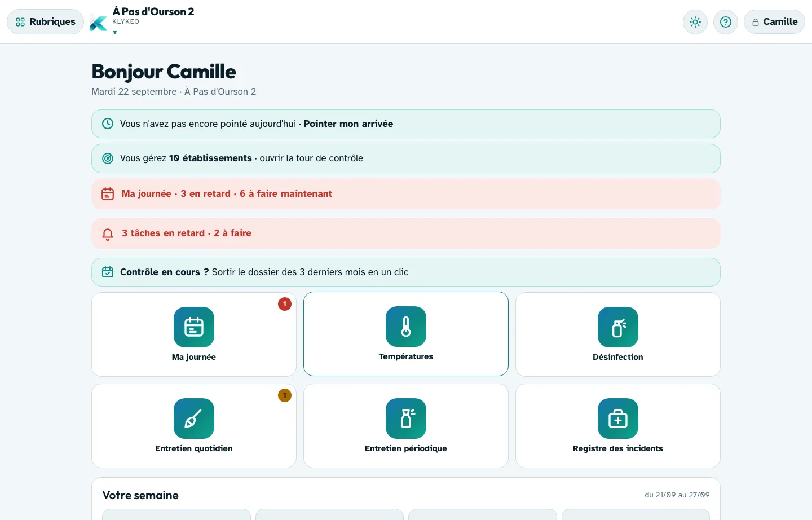Image resolution: width=812 pixels, height=520 pixels.
Task: Click the target icon in the établissements banner
Action: coord(108,158)
